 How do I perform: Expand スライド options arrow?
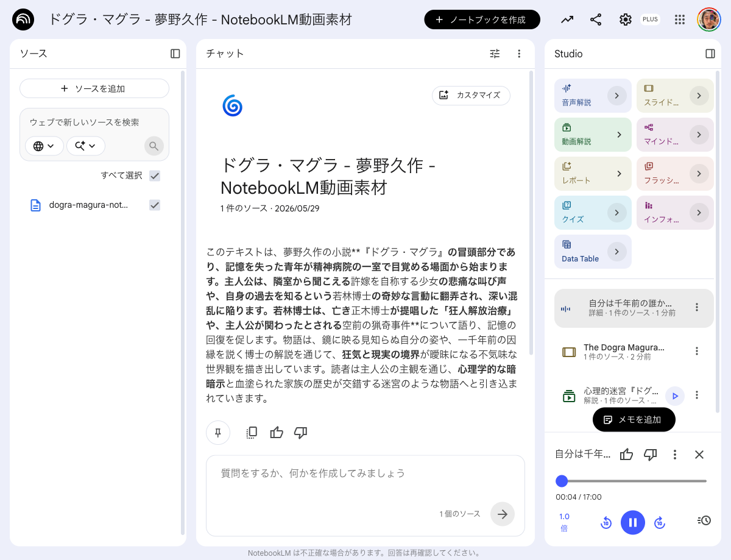coord(699,96)
